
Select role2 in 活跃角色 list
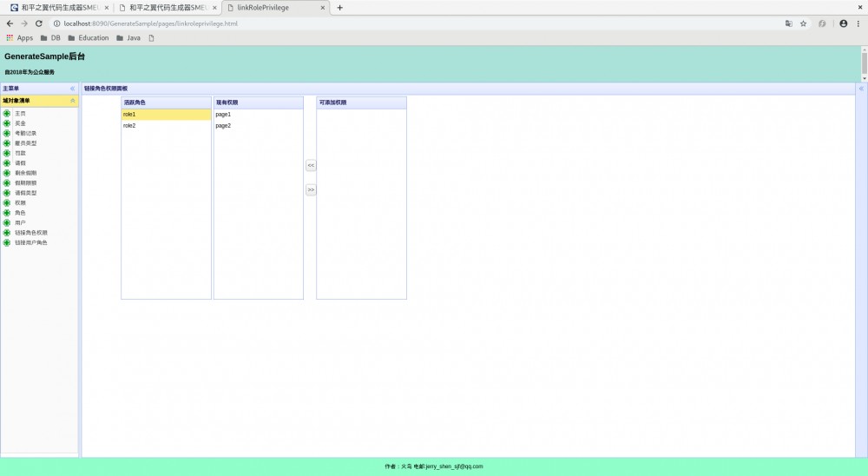click(x=166, y=126)
